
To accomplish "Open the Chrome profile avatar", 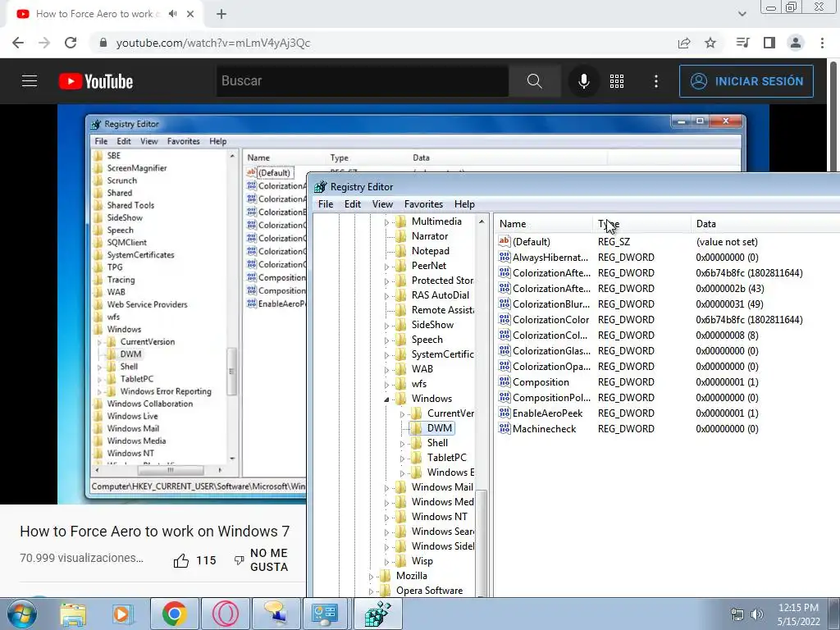I will click(x=796, y=43).
